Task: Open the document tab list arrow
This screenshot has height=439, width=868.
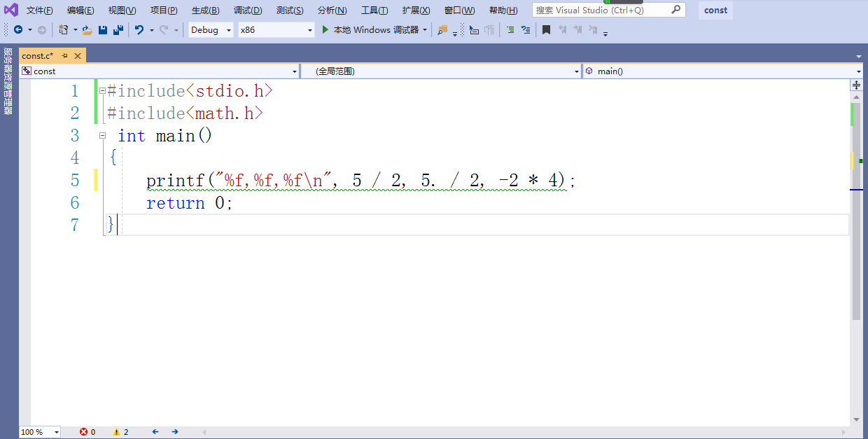Action: tap(859, 56)
